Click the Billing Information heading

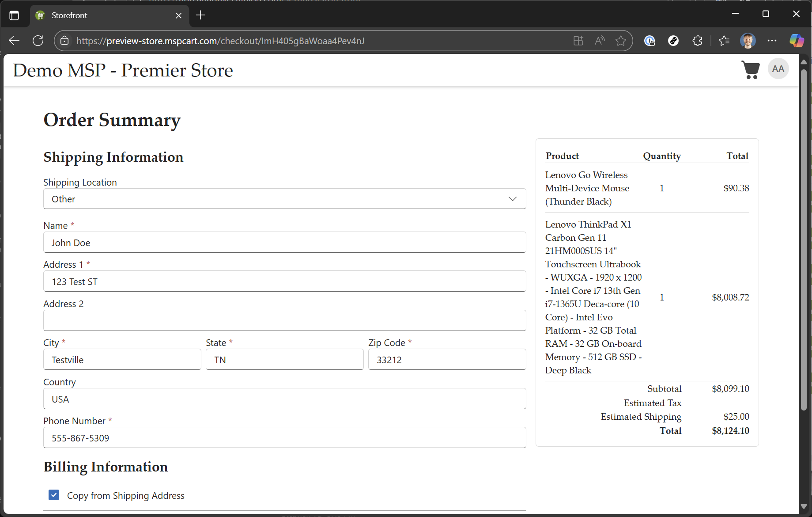(x=106, y=467)
